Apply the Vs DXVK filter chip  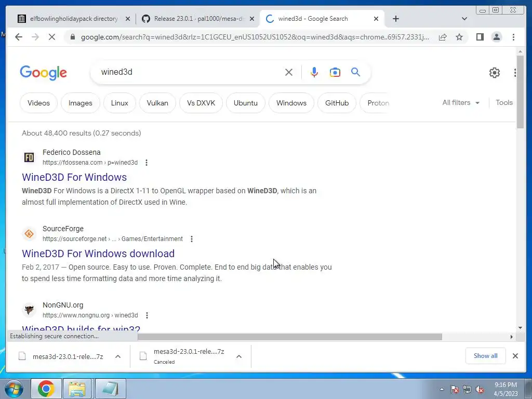click(x=201, y=103)
